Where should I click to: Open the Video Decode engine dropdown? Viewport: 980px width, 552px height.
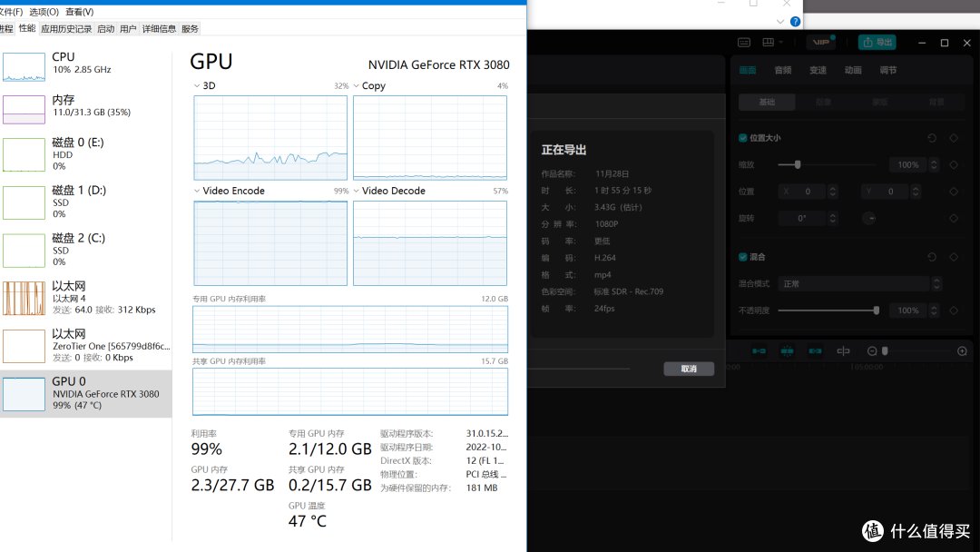(x=357, y=191)
